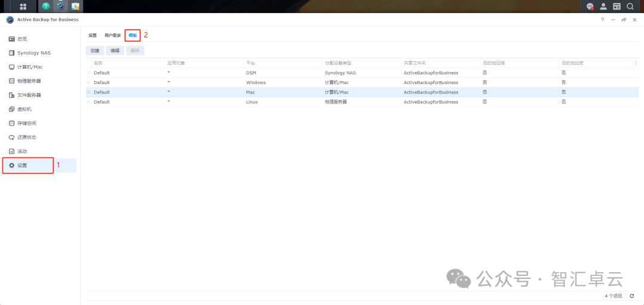Click the 创建 button

pyautogui.click(x=95, y=51)
